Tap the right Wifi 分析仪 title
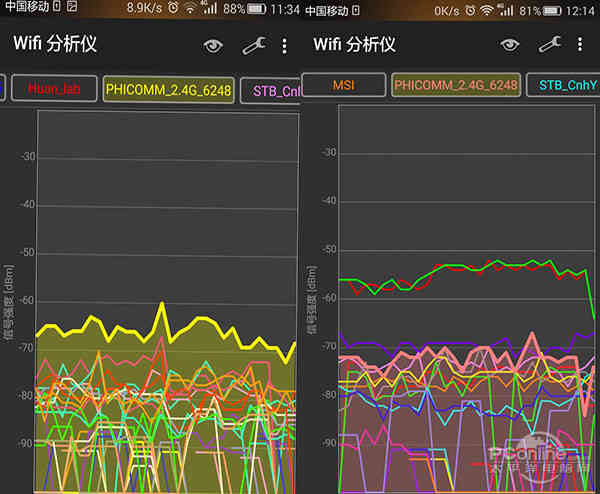 tap(354, 44)
